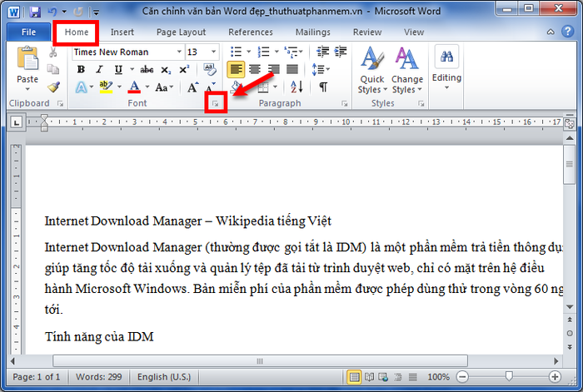Apply text highlight color marker

(106, 87)
